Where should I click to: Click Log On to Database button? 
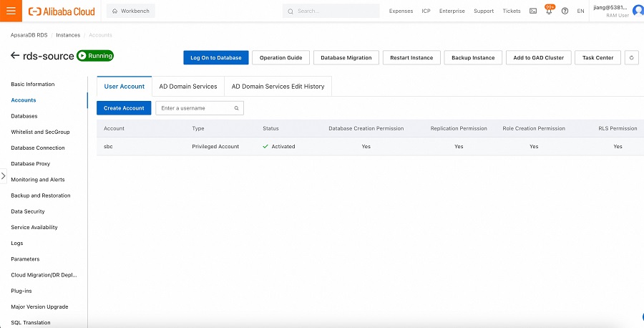click(215, 57)
